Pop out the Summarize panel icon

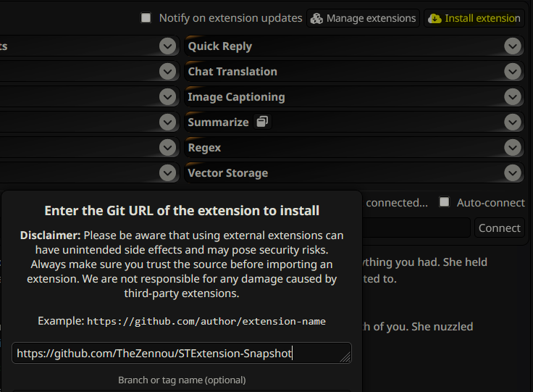[x=262, y=122]
